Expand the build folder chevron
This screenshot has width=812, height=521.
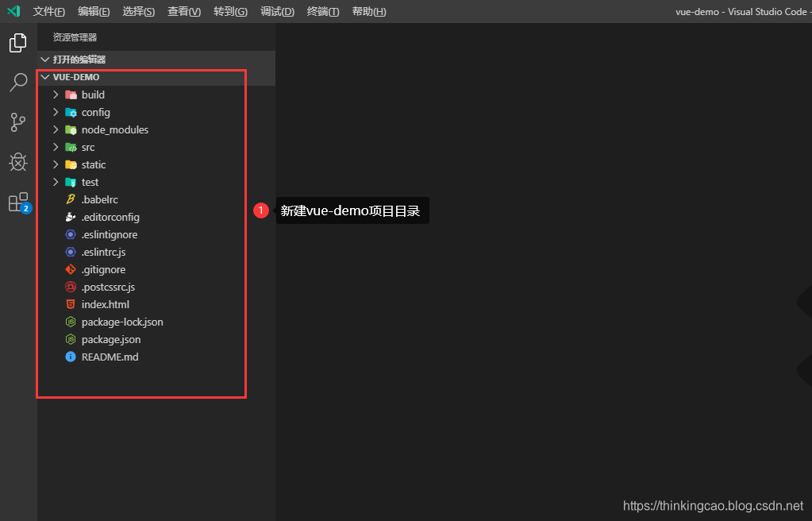click(x=56, y=95)
